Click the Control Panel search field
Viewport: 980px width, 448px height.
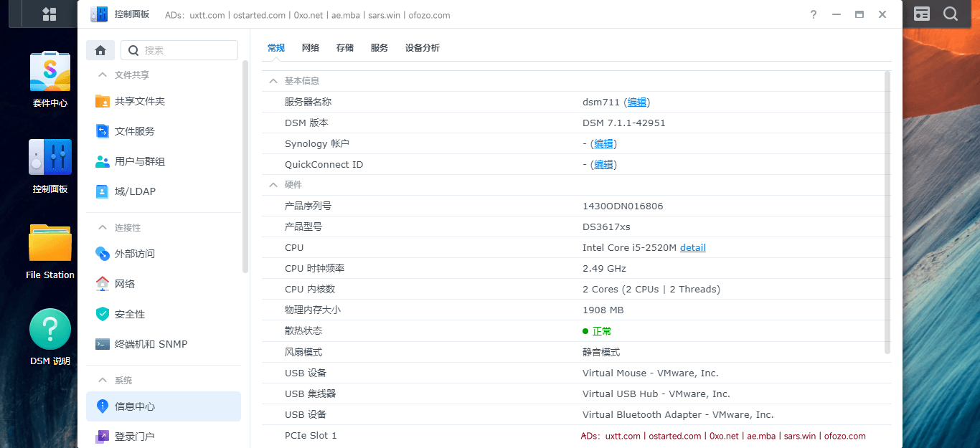click(x=179, y=50)
